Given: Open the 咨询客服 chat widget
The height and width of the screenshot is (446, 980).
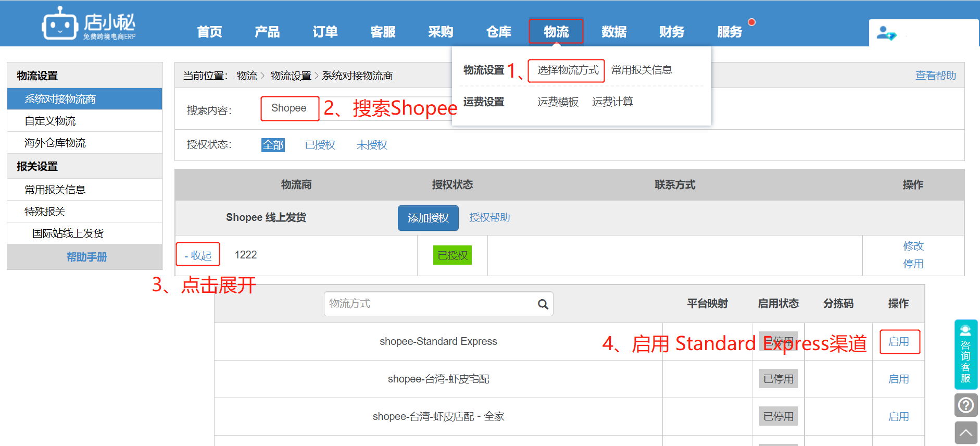Looking at the screenshot, I should click(x=965, y=354).
